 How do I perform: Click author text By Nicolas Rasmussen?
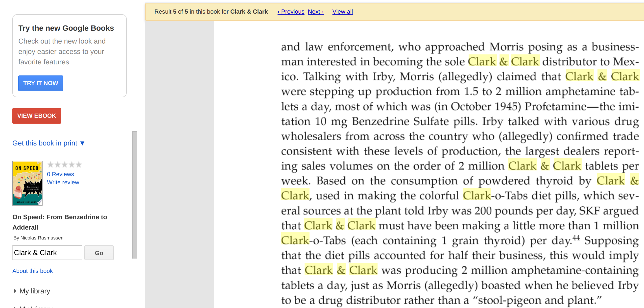(39, 238)
